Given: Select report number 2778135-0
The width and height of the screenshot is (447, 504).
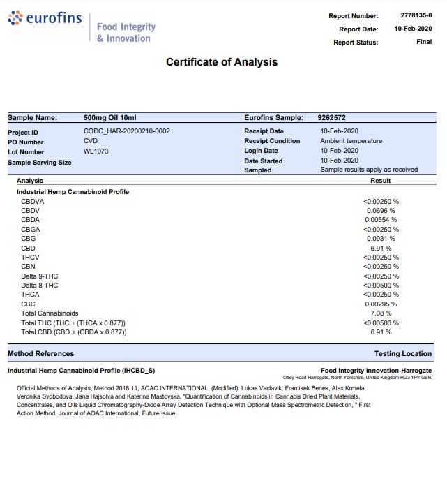Looking at the screenshot, I should pyautogui.click(x=416, y=15).
